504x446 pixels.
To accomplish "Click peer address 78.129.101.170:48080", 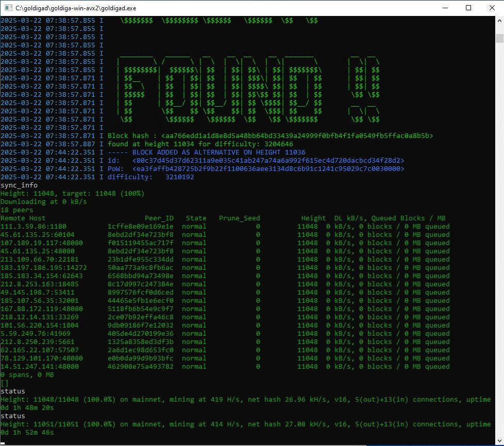I will click(42, 358).
